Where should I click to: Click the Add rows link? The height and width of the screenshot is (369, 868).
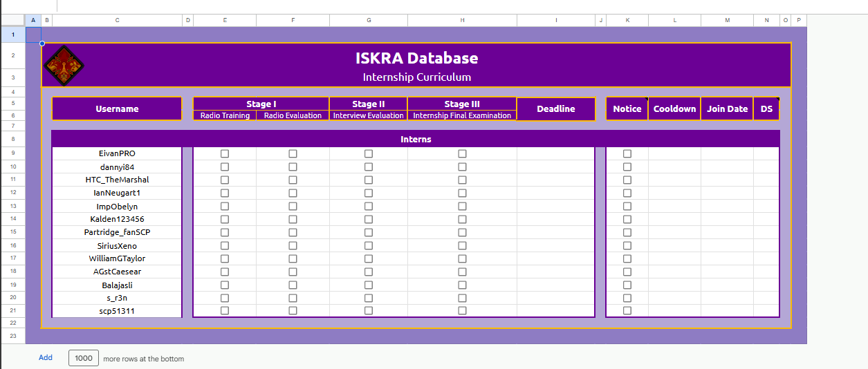pos(46,358)
